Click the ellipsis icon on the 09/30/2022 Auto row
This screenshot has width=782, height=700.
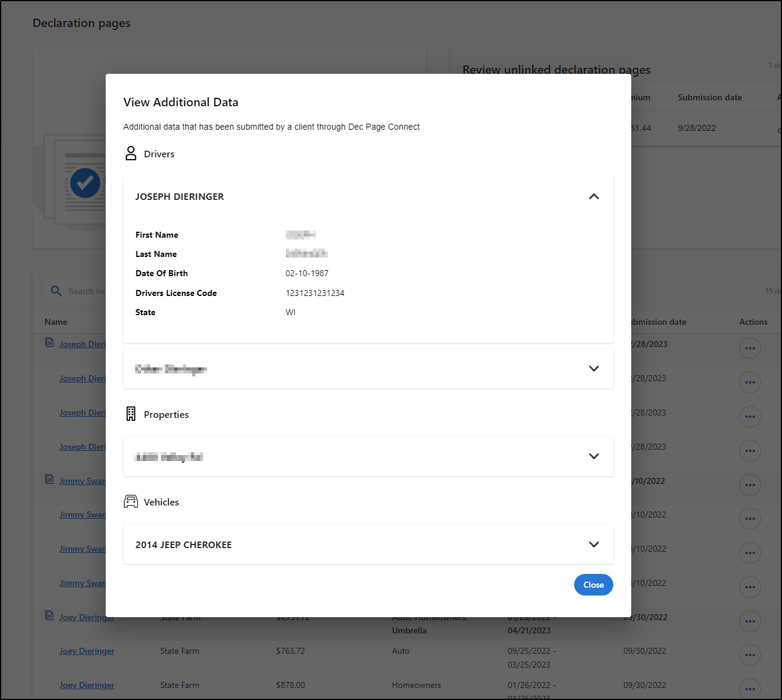(750, 655)
